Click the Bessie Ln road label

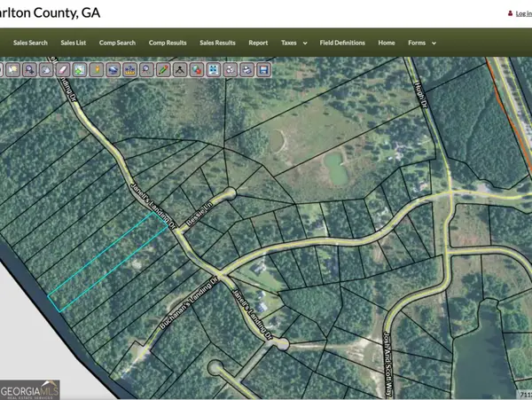[x=199, y=213]
